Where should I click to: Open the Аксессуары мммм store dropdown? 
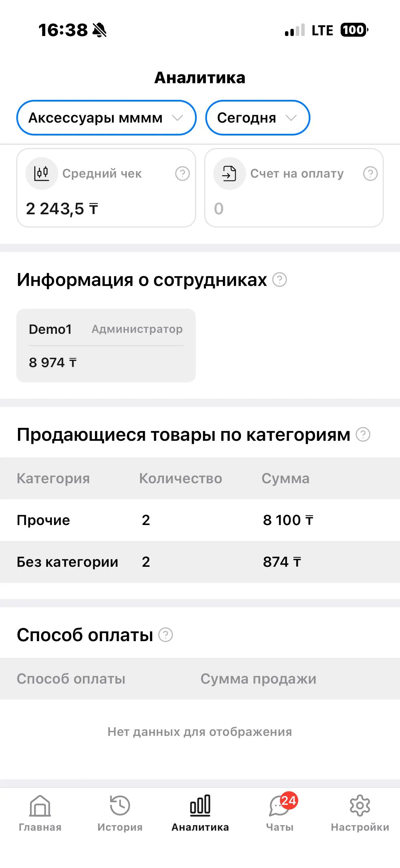pos(106,118)
